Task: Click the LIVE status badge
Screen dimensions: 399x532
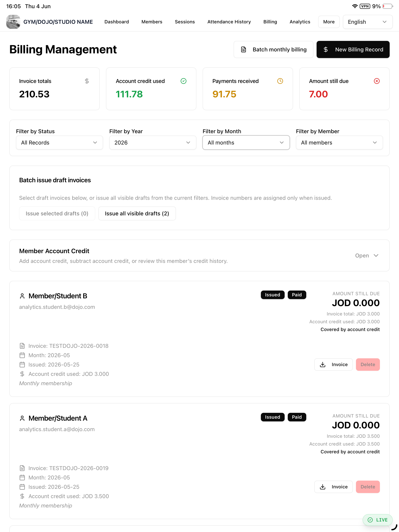Action: [377, 520]
